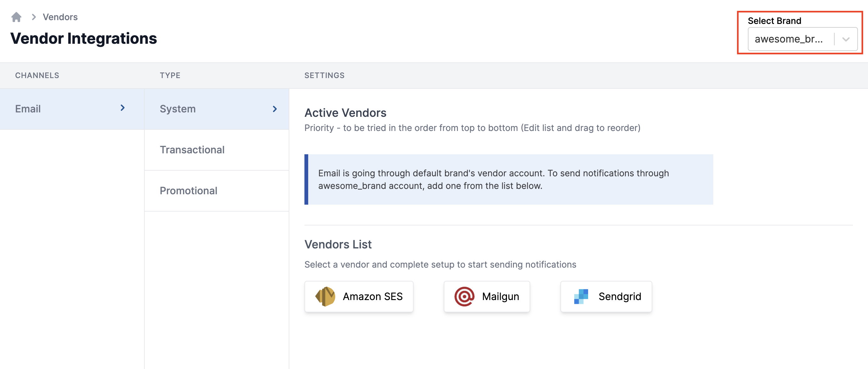868x369 pixels.
Task: Click the Amazon SES logo icon
Action: 325,297
